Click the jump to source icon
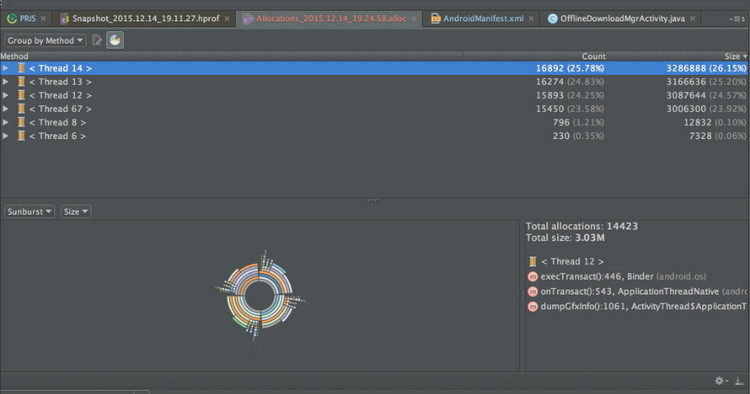The height and width of the screenshot is (394, 750). point(97,40)
